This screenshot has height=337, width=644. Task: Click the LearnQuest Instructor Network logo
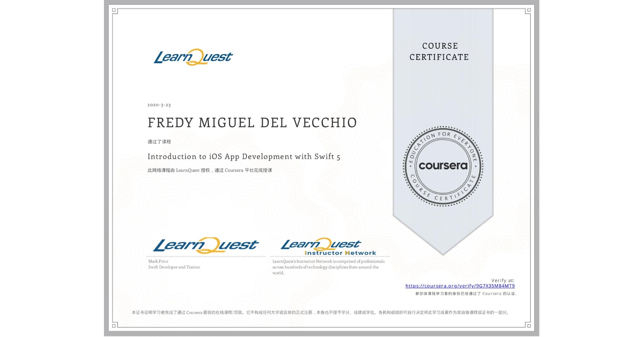(x=329, y=247)
